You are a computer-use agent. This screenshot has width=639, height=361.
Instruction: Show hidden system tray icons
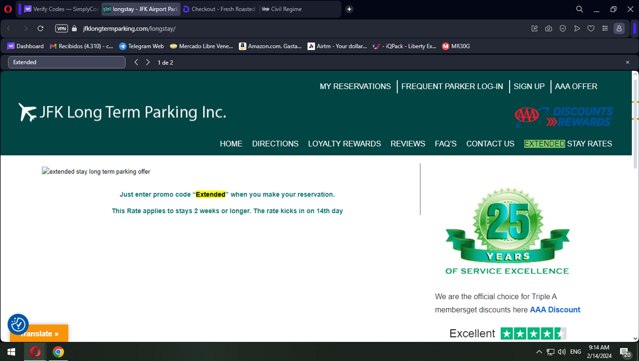pos(539,352)
